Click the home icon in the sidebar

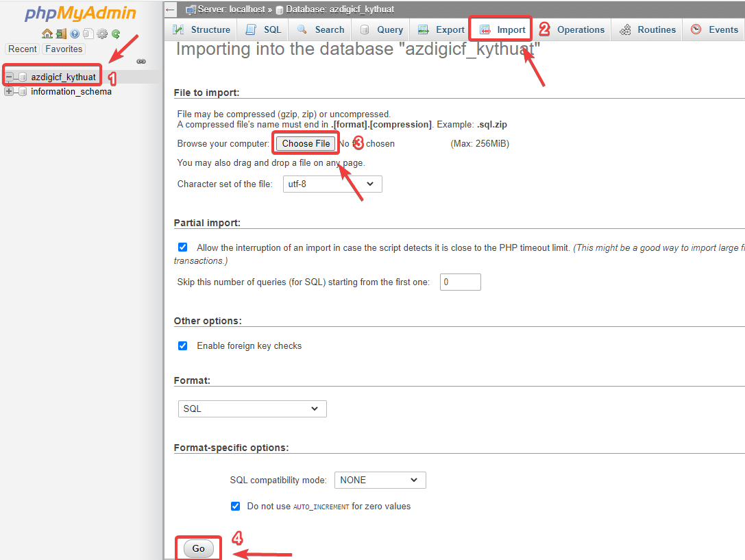46,34
